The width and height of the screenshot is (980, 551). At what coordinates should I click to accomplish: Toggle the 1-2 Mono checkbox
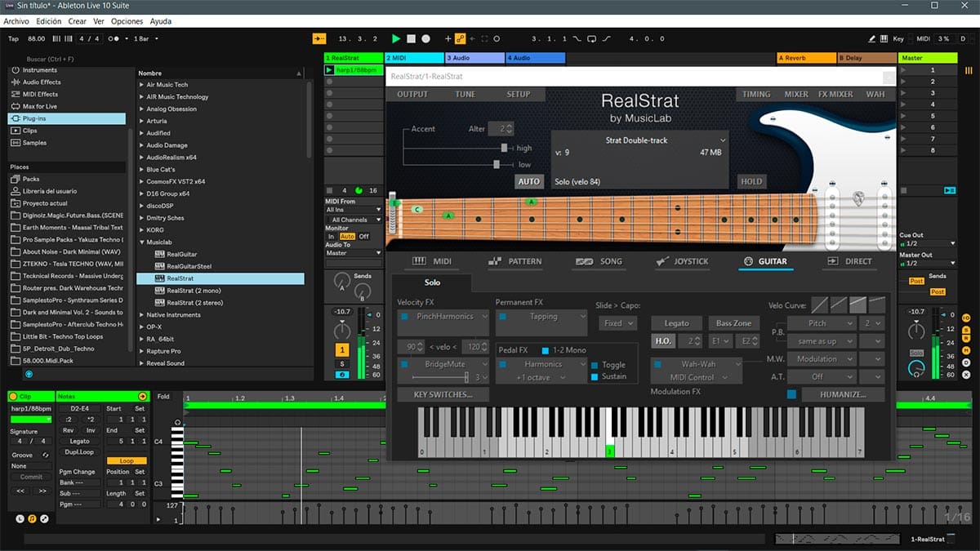pos(545,350)
